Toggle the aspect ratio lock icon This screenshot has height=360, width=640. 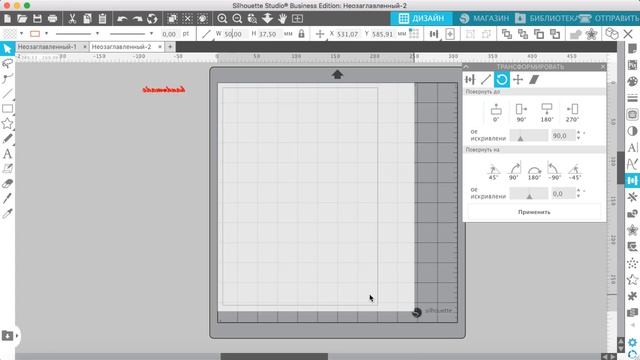tap(301, 34)
